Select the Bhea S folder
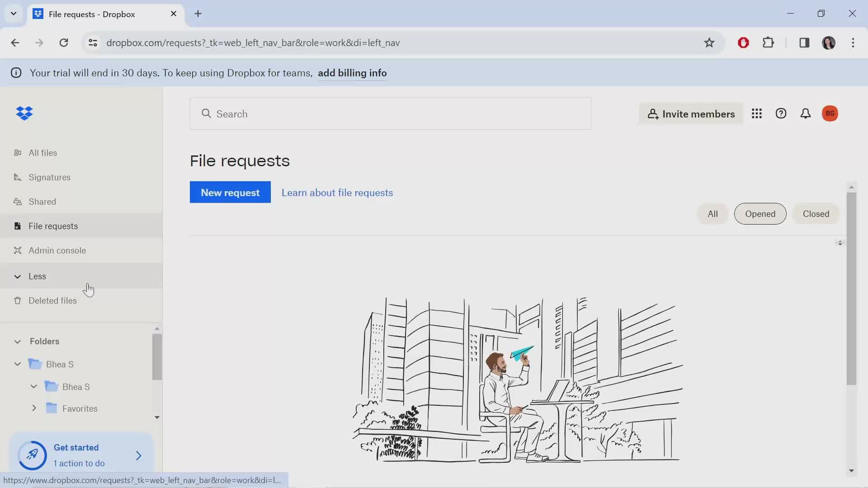The width and height of the screenshot is (868, 488). 60,364
